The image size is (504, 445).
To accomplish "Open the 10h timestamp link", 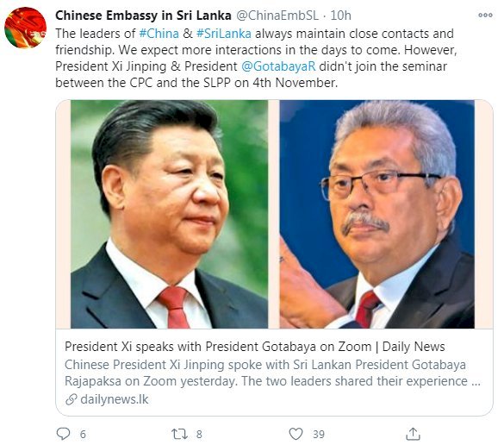I will pos(340,16).
